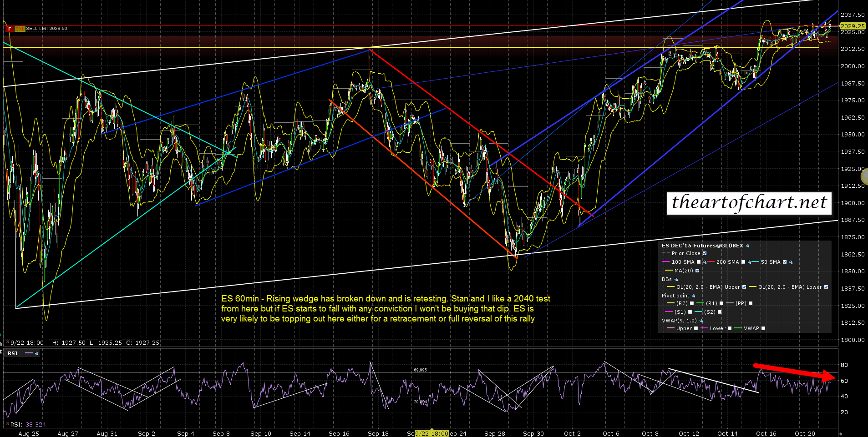Click the 2029.25 current price tag
Viewport: 868px width, 437px height.
[x=852, y=26]
